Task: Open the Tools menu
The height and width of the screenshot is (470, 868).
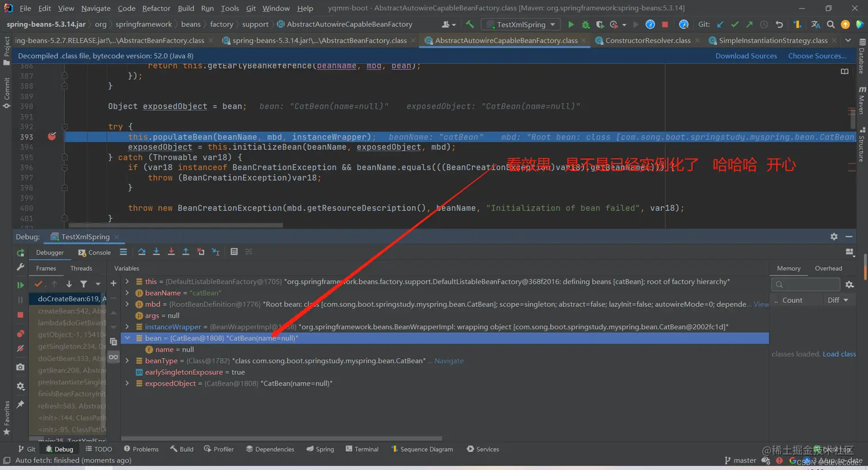Action: pyautogui.click(x=230, y=8)
